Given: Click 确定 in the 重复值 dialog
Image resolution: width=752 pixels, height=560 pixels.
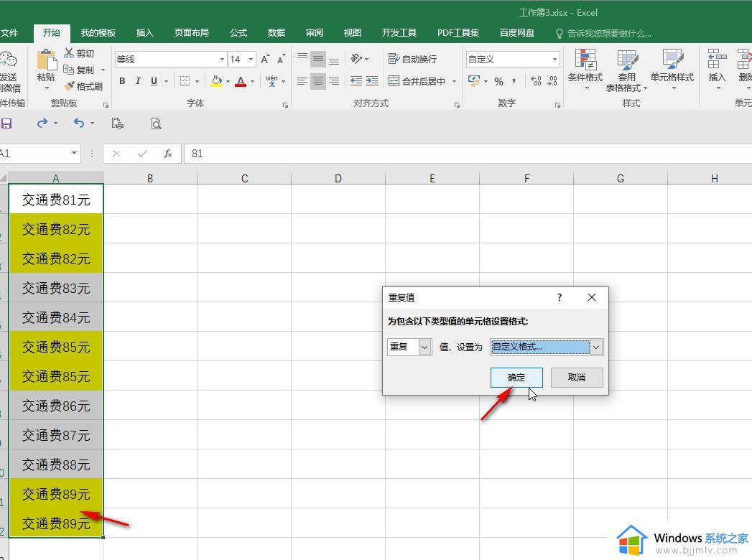Looking at the screenshot, I should point(516,378).
